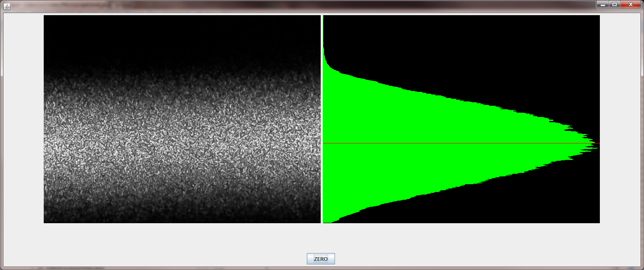
Task: Click the white vertical bar between panels
Action: (322, 119)
